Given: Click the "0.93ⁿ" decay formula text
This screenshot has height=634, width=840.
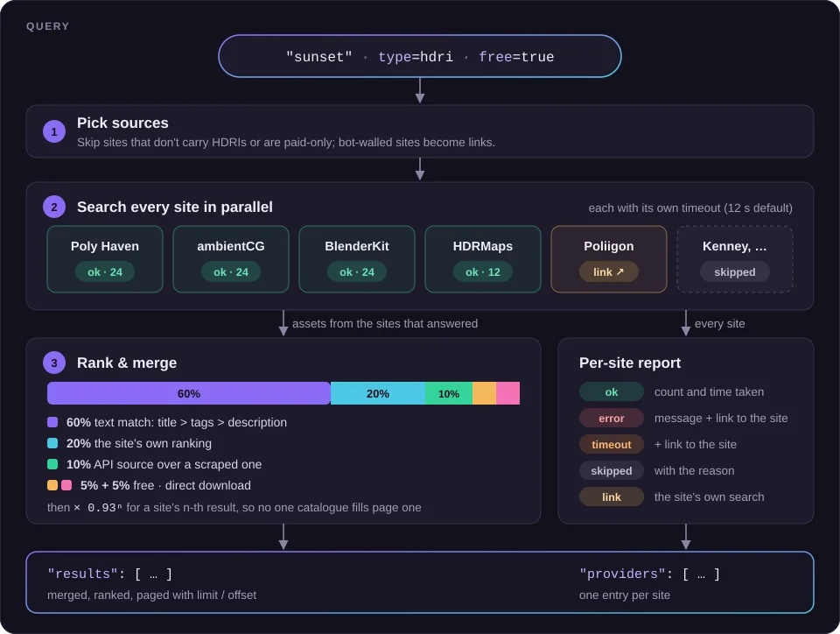Looking at the screenshot, I should click(105, 507).
